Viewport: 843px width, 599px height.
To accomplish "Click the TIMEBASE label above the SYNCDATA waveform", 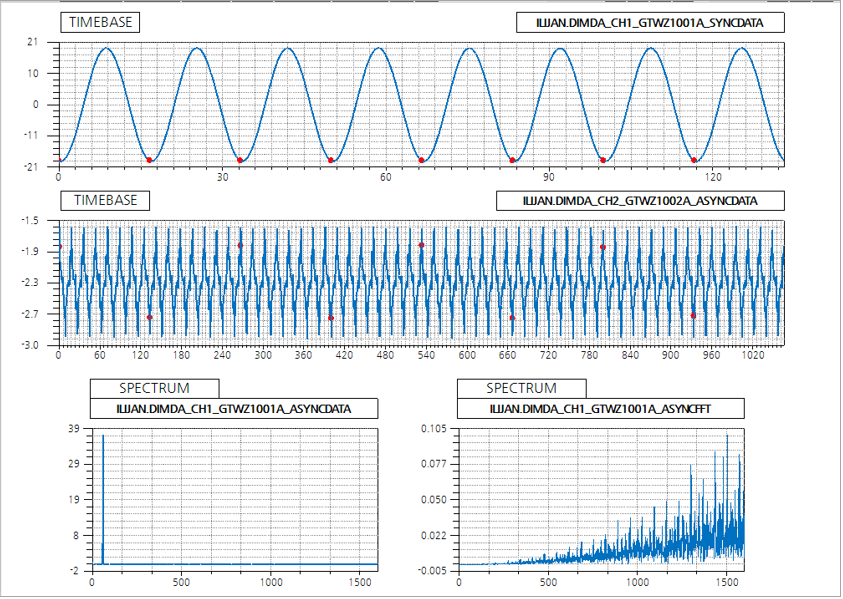I will [x=101, y=23].
